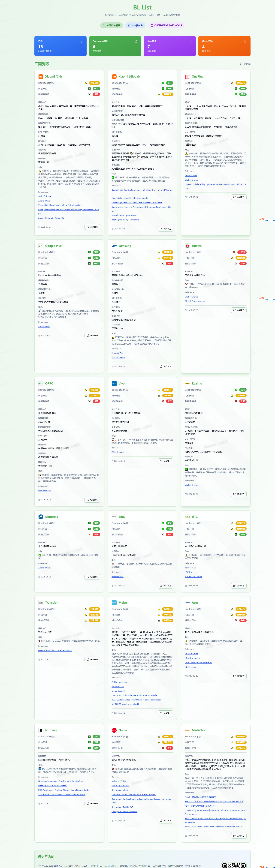This screenshot has height=868, width=275.
Task: Click the Transsion brand logo
Action: (x=41, y=602)
